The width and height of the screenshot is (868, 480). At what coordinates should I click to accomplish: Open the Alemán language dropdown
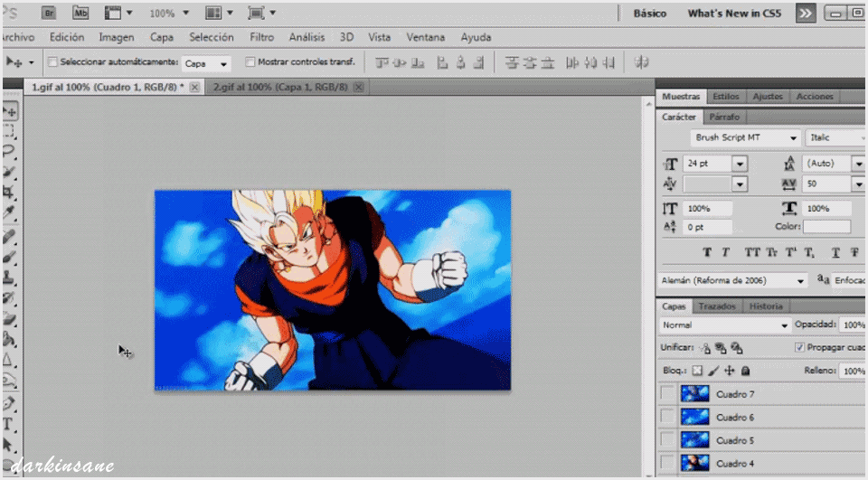pos(733,281)
